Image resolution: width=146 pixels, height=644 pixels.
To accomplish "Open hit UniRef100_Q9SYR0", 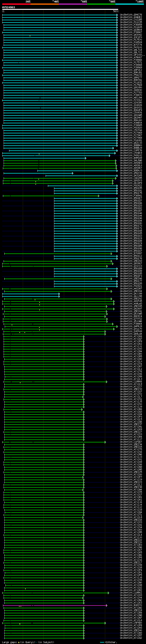I will 131,87.
